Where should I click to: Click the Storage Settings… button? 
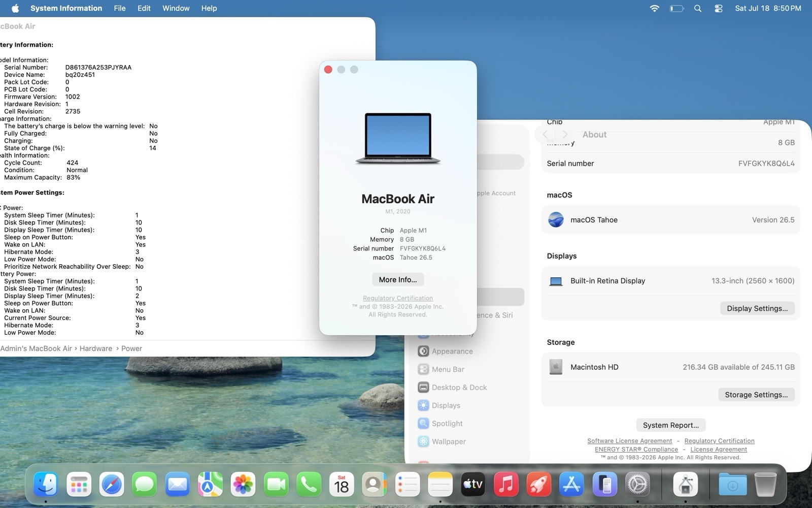click(x=756, y=395)
